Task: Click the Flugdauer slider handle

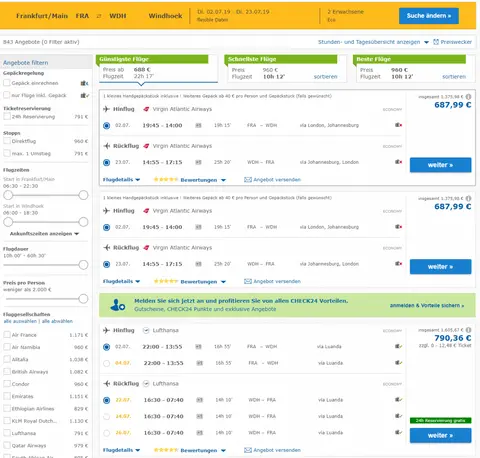Action: (x=83, y=265)
